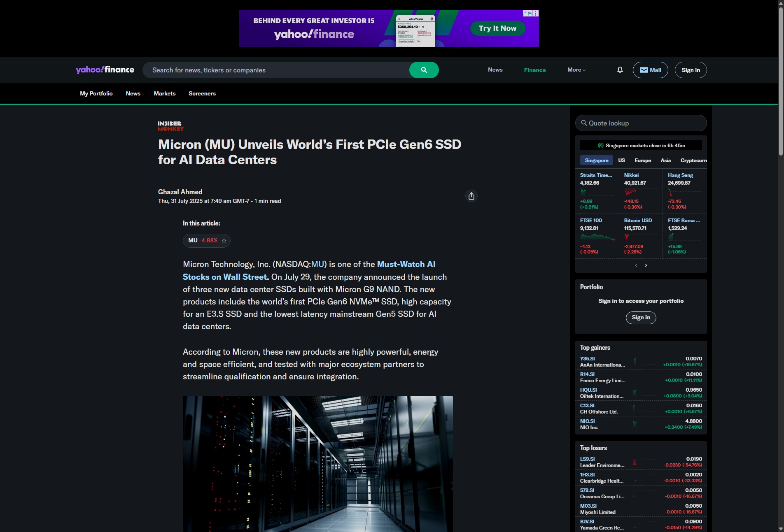Open notifications bell icon

620,70
